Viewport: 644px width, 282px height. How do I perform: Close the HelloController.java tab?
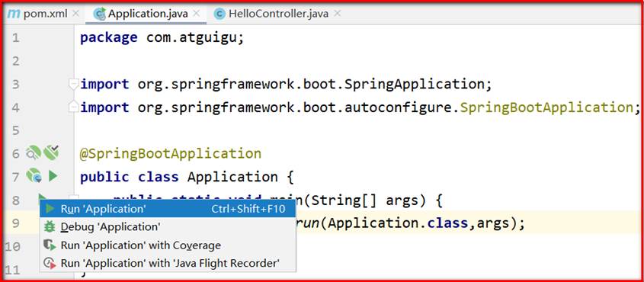point(337,13)
